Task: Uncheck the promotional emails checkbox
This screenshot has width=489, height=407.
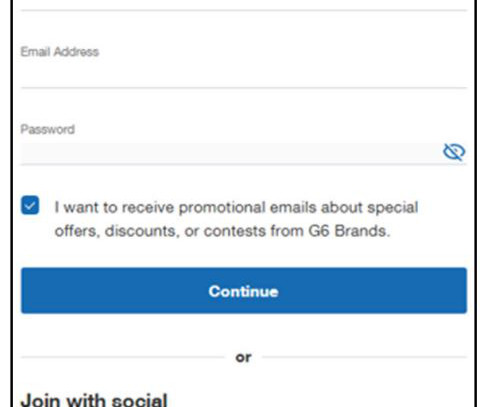Action: tap(30, 205)
